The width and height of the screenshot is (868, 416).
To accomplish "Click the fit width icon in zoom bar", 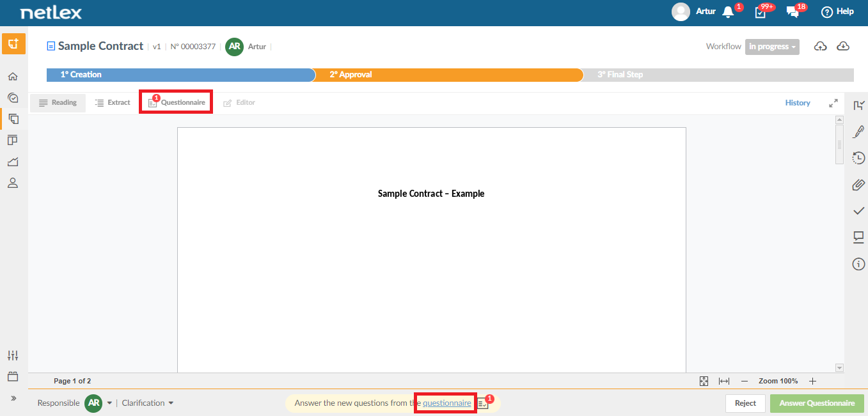I will coord(724,381).
